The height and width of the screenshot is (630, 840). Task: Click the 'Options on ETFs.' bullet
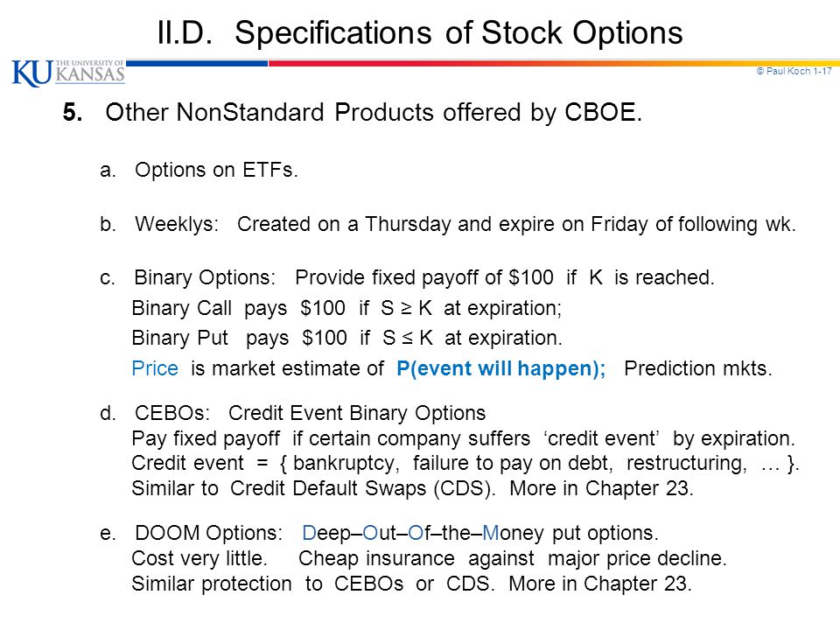(x=216, y=170)
